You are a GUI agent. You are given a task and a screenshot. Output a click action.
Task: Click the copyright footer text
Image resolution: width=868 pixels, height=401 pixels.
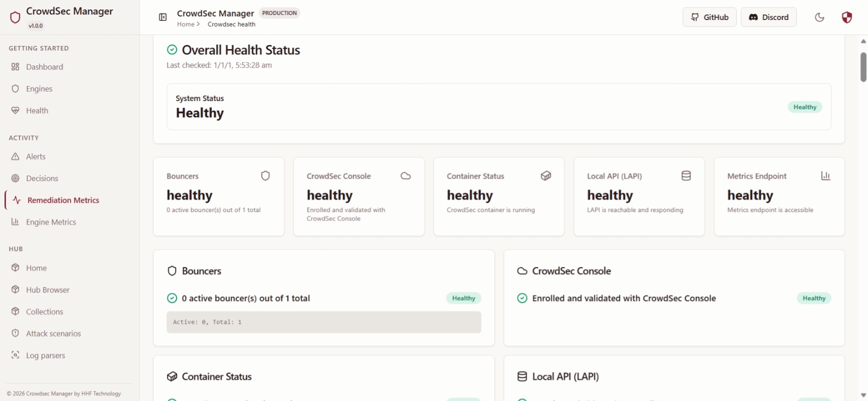click(x=64, y=394)
